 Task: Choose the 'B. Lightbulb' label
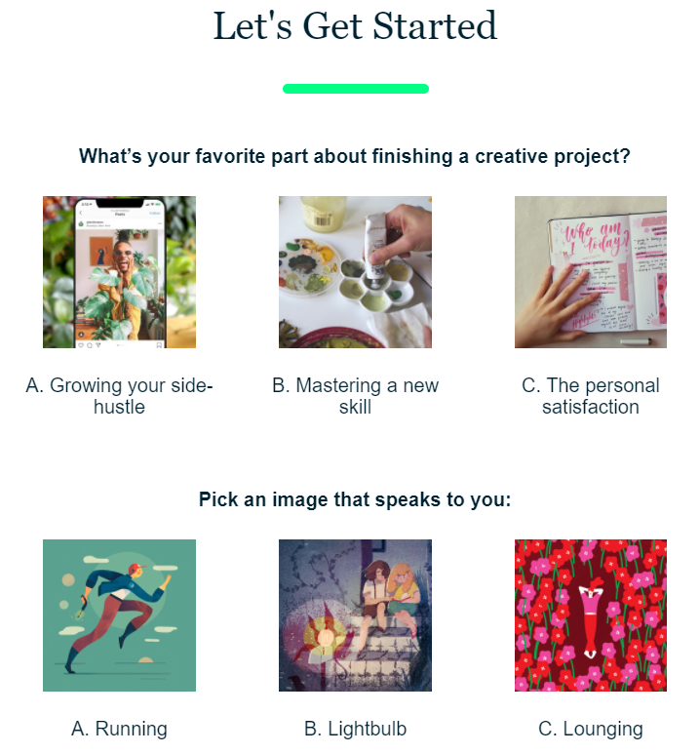(x=355, y=729)
